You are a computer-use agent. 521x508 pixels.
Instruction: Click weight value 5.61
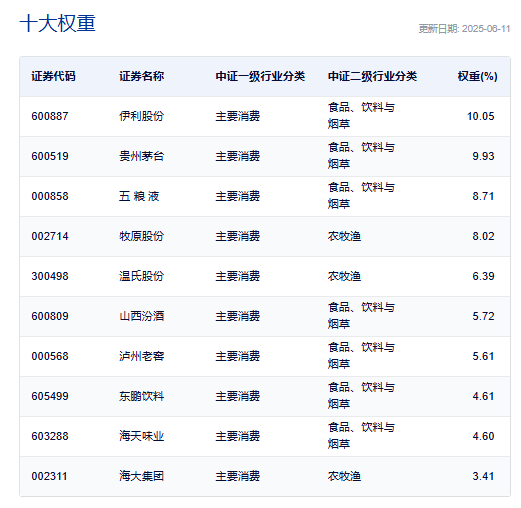click(483, 356)
